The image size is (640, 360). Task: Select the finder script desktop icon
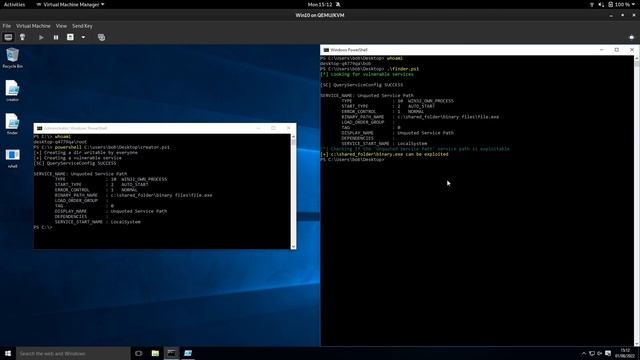12,124
